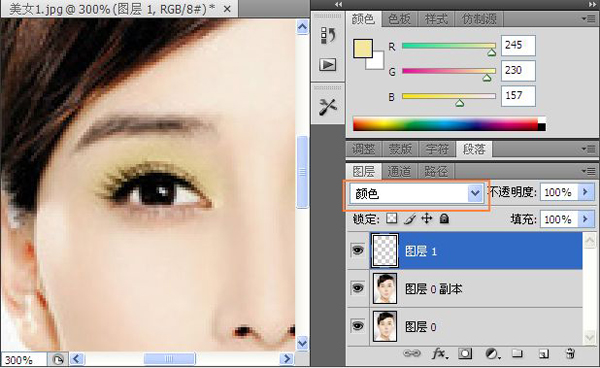Image resolution: width=600 pixels, height=368 pixels.
Task: Click the canvas scroll down arrow
Action: click(x=302, y=342)
